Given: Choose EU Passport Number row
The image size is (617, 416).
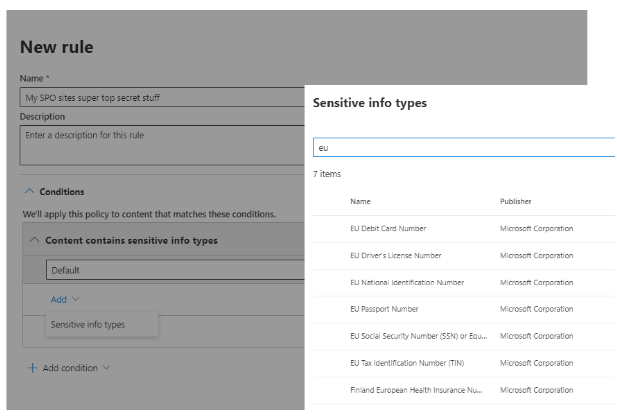Looking at the screenshot, I should (x=384, y=309).
